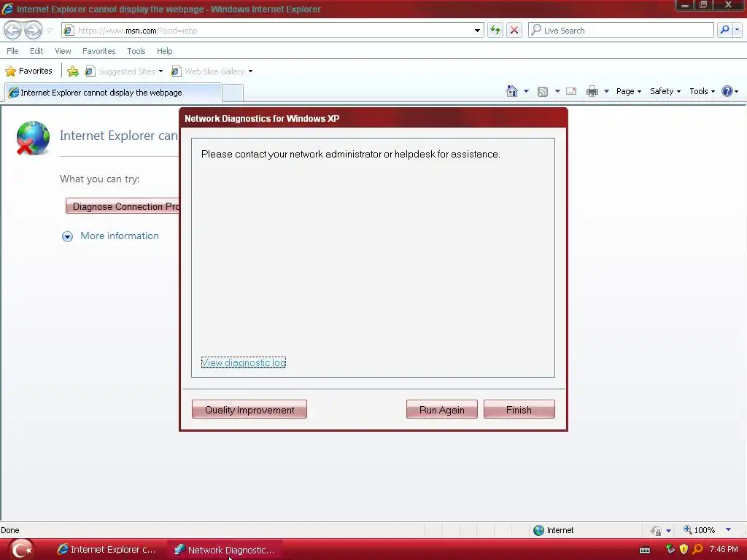Go forward with the Forward arrow button
The height and width of the screenshot is (560, 747).
coord(34,31)
